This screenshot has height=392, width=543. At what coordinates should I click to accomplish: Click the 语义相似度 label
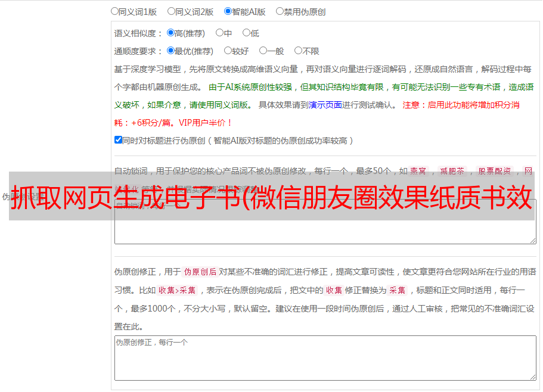pyautogui.click(x=138, y=33)
